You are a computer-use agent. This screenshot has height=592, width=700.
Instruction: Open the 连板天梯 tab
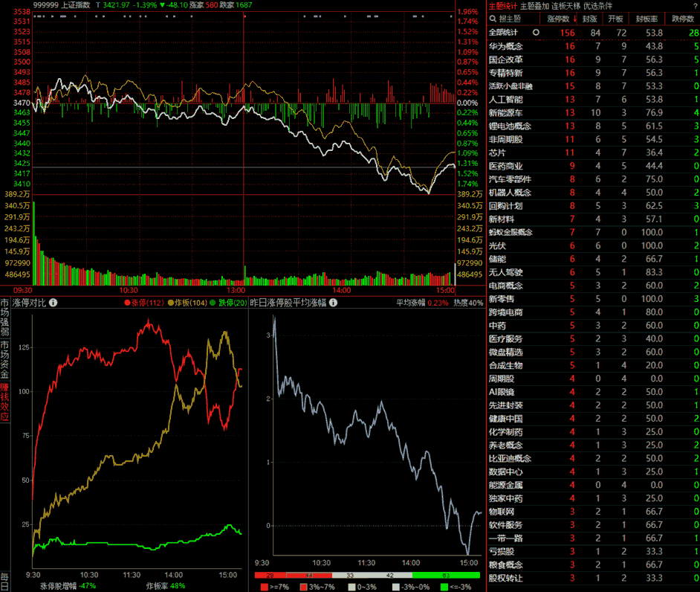tap(566, 6)
